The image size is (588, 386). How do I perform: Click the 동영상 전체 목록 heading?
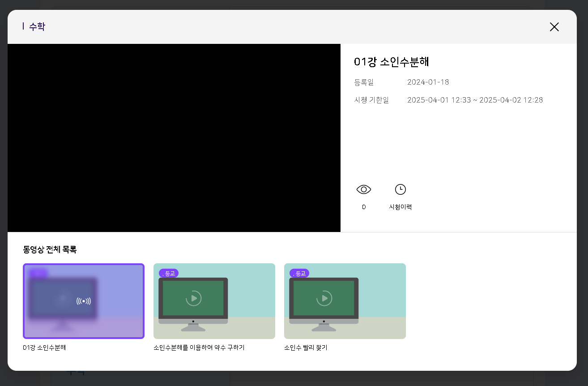point(50,249)
